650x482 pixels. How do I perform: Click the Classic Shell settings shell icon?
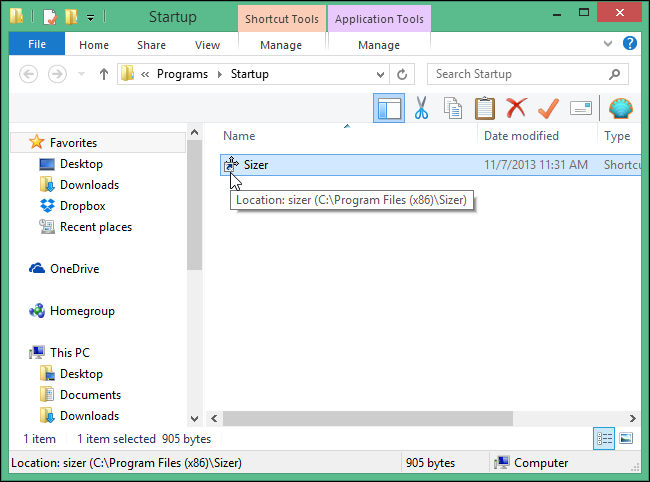pyautogui.click(x=620, y=108)
